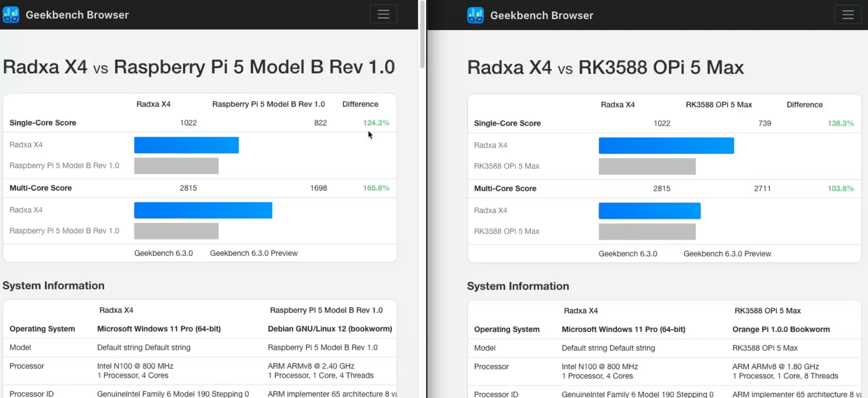The height and width of the screenshot is (398, 868).
Task: Click Radxa X4 blue single-core bar in right window
Action: [666, 146]
